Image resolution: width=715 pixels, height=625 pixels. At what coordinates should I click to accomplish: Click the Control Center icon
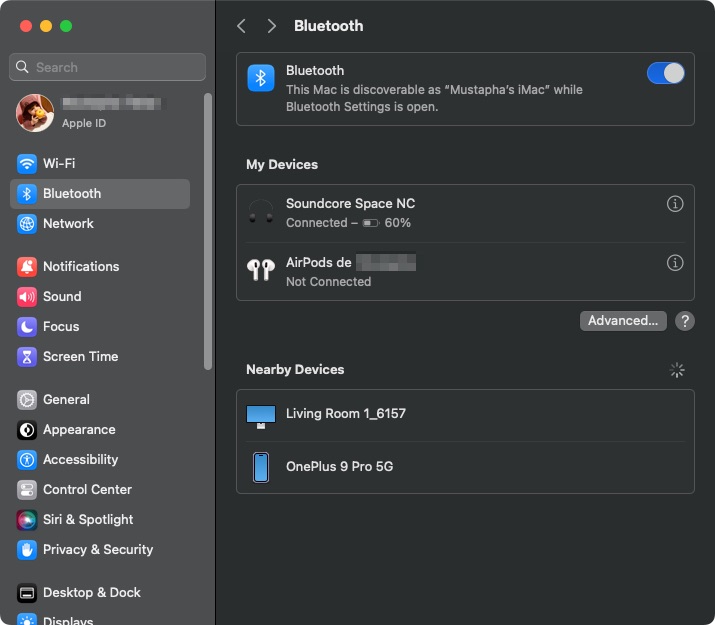point(27,490)
